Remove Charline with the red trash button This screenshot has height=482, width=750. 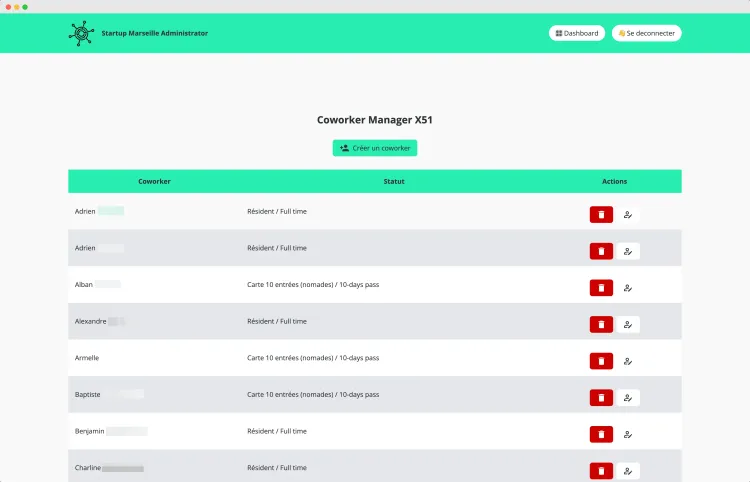[x=601, y=471]
